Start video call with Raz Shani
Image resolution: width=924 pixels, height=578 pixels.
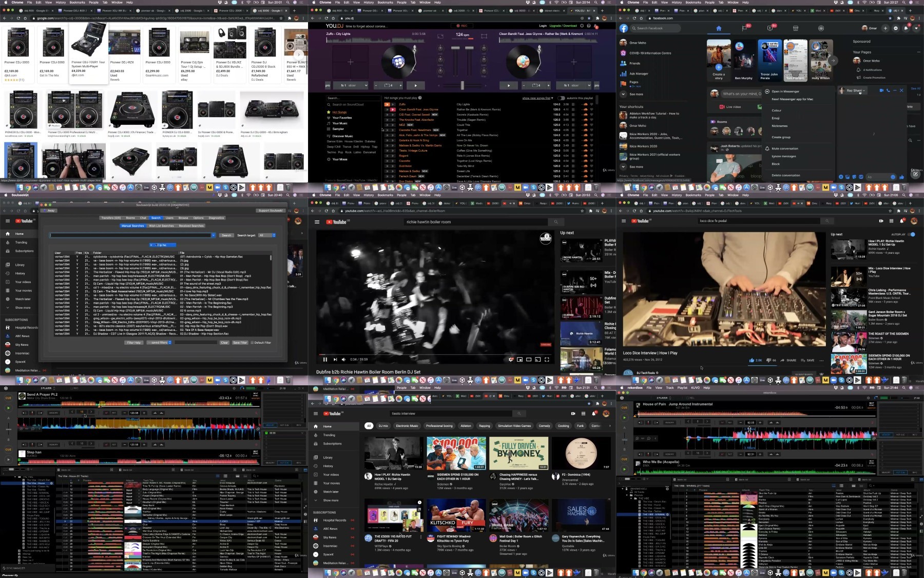point(881,90)
